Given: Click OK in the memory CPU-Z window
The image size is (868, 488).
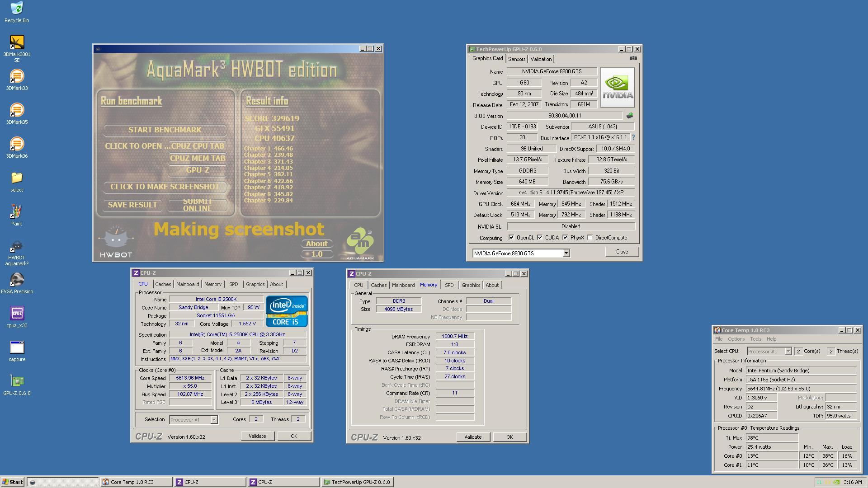Looking at the screenshot, I should click(509, 437).
